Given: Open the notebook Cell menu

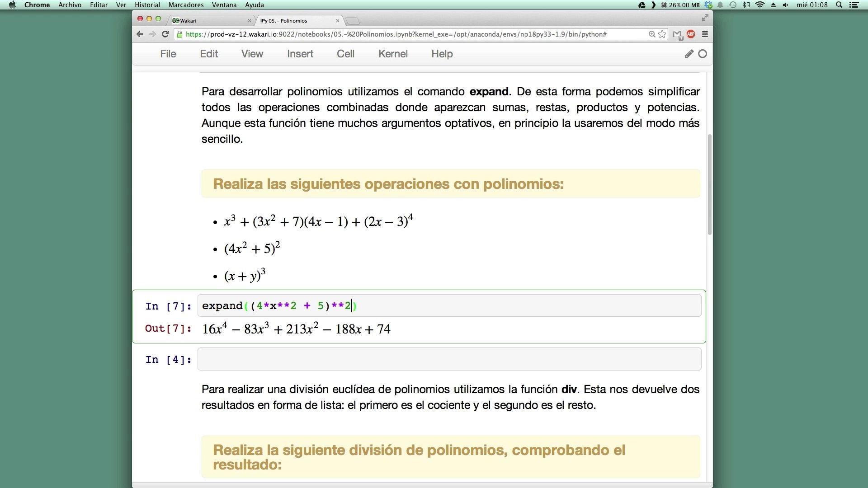Looking at the screenshot, I should point(345,54).
